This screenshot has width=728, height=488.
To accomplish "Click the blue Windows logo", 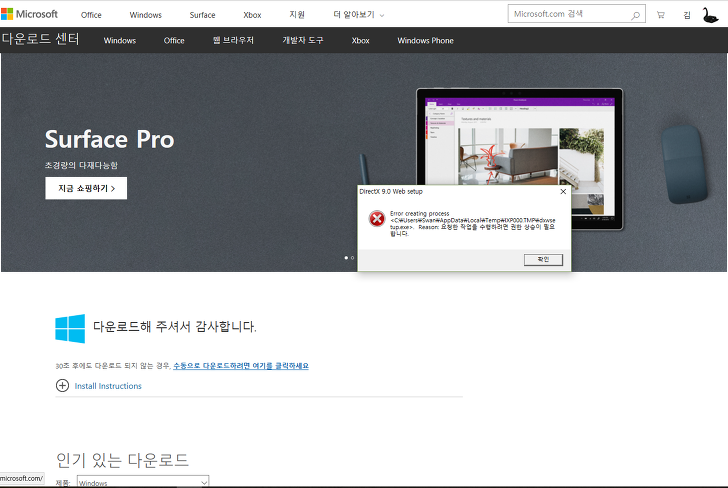I will (70, 328).
